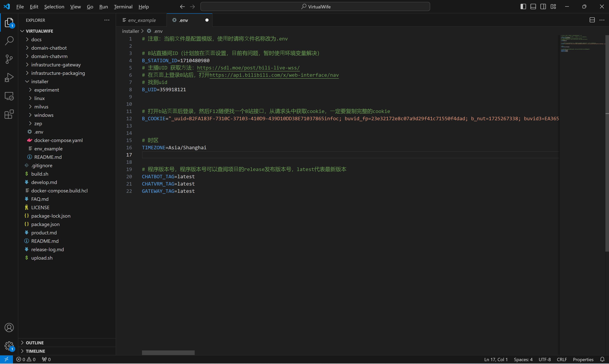The width and height of the screenshot is (609, 364).
Task: Open the Explorer view in activity bar
Action: (9, 23)
